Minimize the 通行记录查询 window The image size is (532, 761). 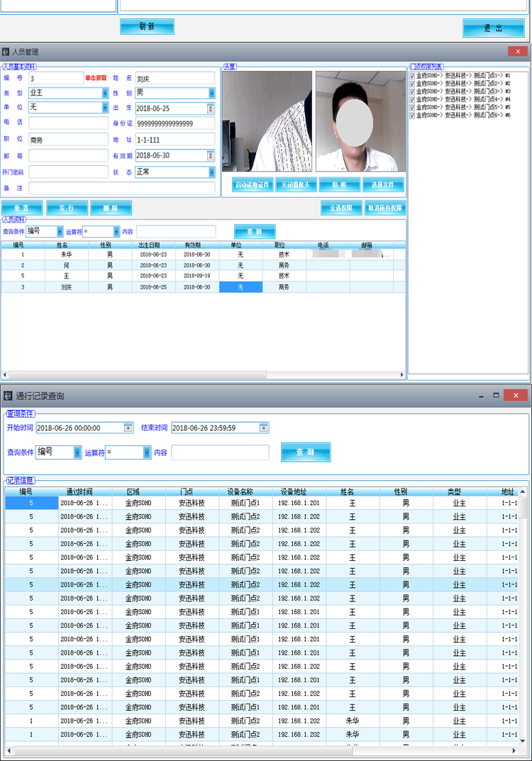pos(482,395)
